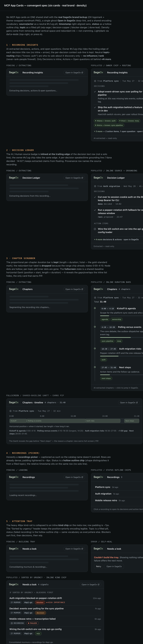Select Next steps bar in Gantt timeline

tap(132, 421)
